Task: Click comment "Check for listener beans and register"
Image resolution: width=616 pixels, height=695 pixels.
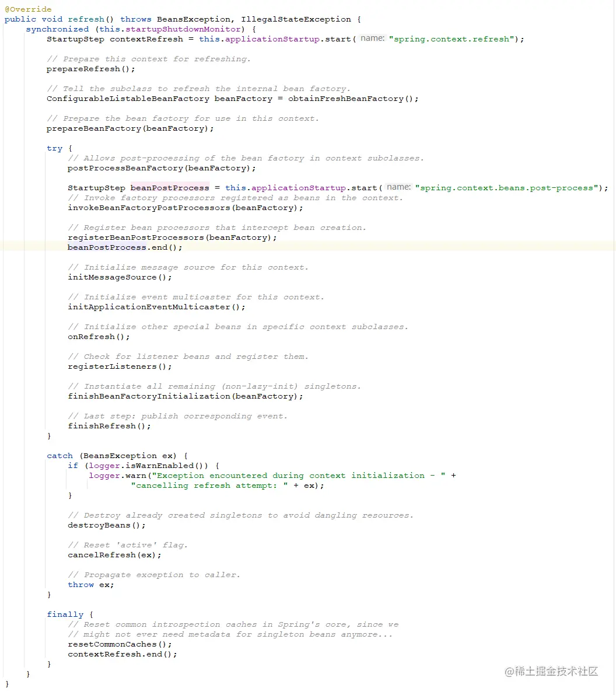Action: pyautogui.click(x=188, y=357)
